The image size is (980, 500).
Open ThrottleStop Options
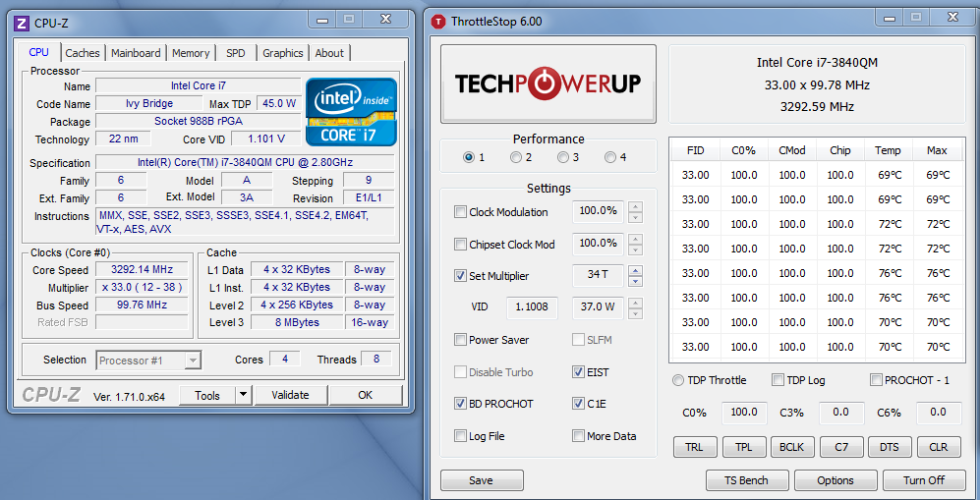(x=835, y=480)
